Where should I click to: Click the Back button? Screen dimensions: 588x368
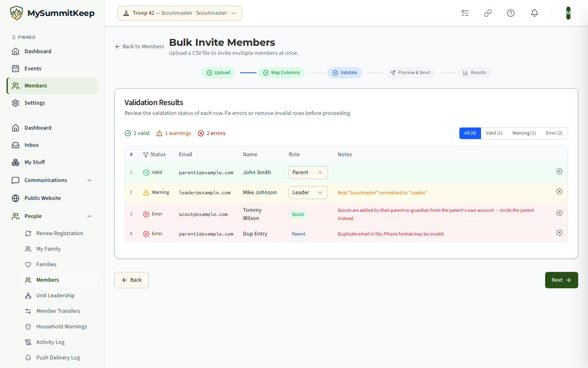(x=131, y=280)
